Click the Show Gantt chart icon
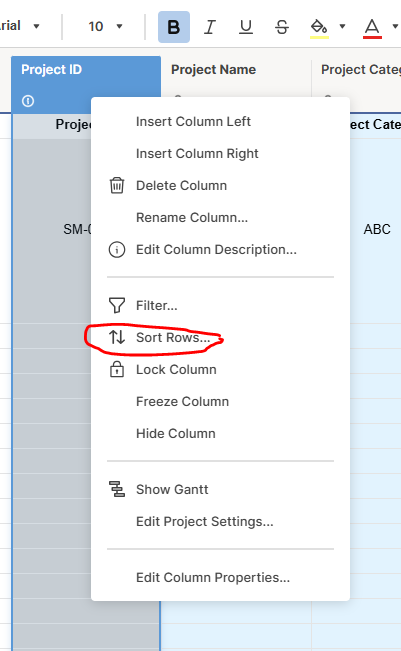Viewport: 401px width, 651px height. tap(117, 489)
